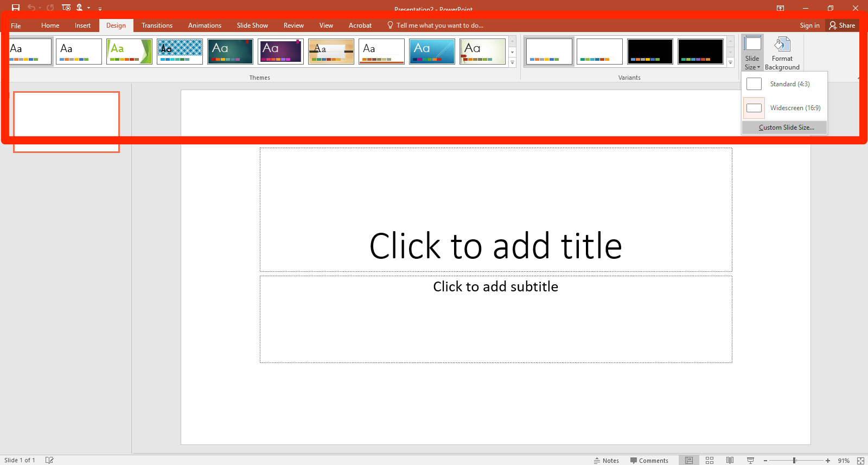Fit slide to current window
Image resolution: width=868 pixels, height=465 pixels.
pos(860,461)
